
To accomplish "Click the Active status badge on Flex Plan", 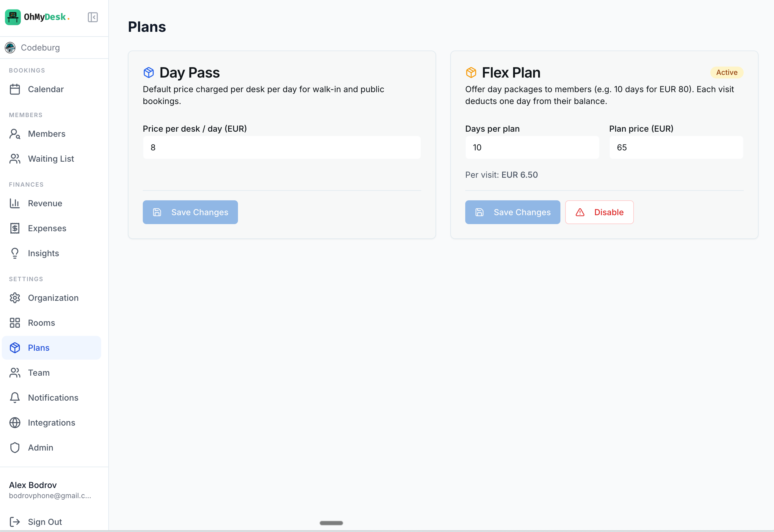I will [x=727, y=72].
